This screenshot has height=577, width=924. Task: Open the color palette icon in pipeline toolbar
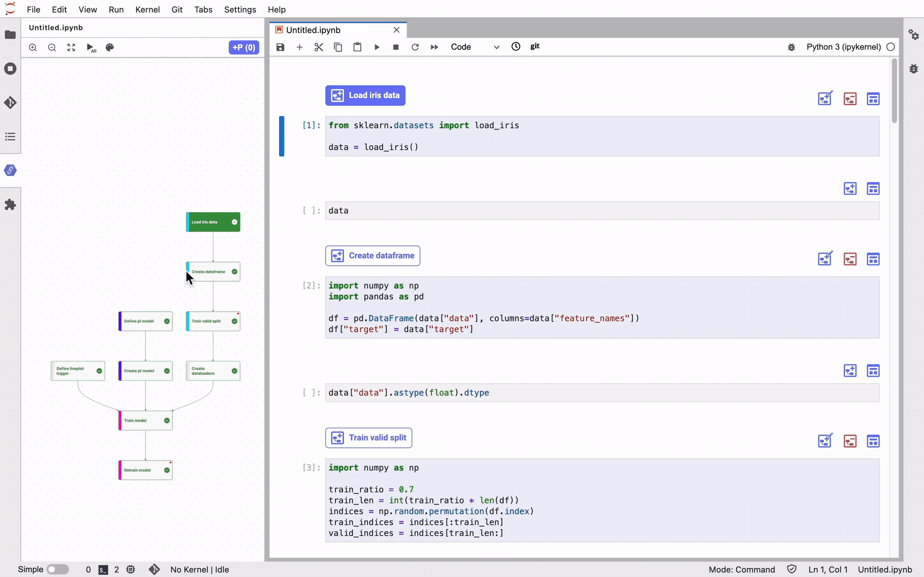(110, 48)
